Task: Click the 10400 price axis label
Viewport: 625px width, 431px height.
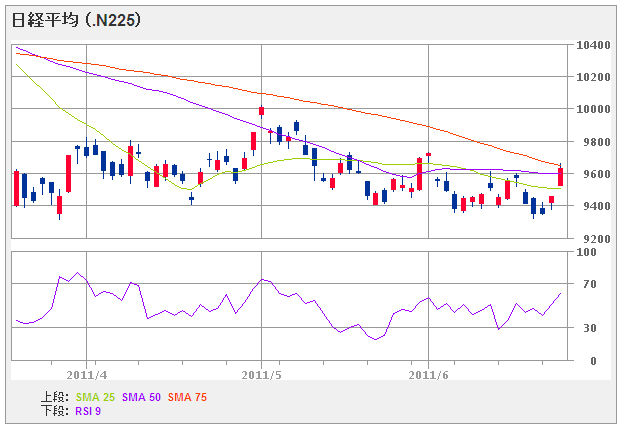Action: point(593,45)
